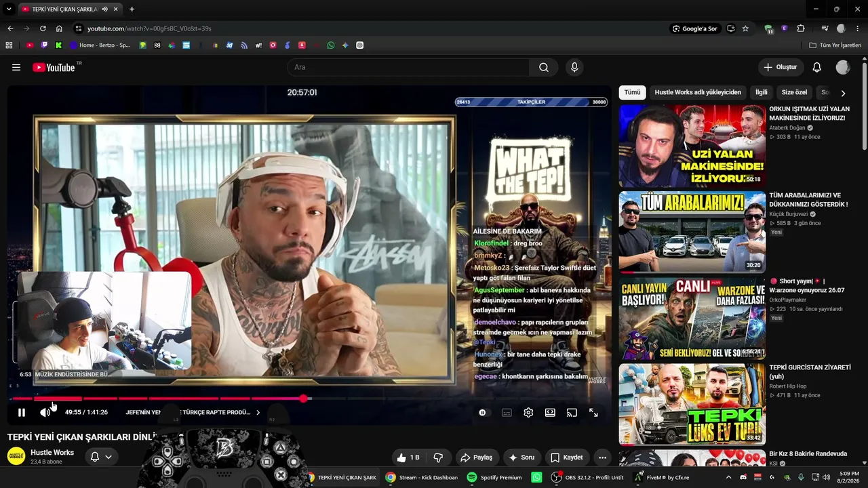Open more actions three-dot button
The height and width of the screenshot is (488, 868).
tap(602, 457)
